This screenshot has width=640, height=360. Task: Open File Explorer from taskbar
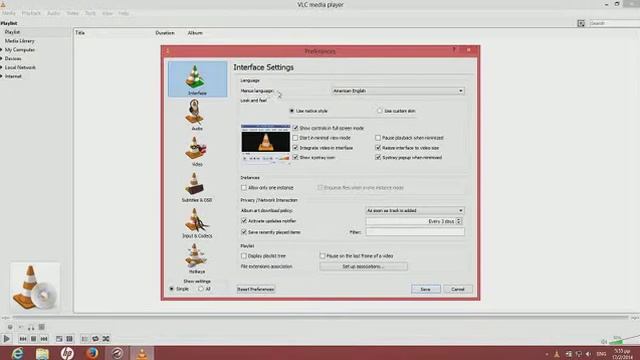(x=42, y=353)
